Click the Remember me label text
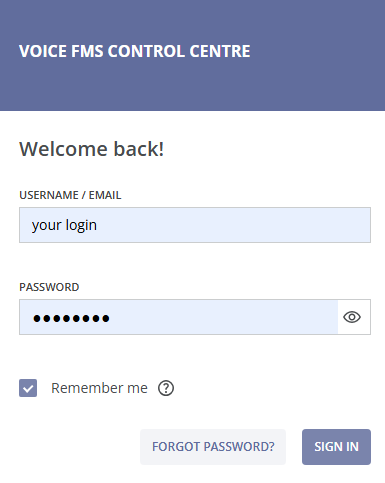 coord(99,388)
